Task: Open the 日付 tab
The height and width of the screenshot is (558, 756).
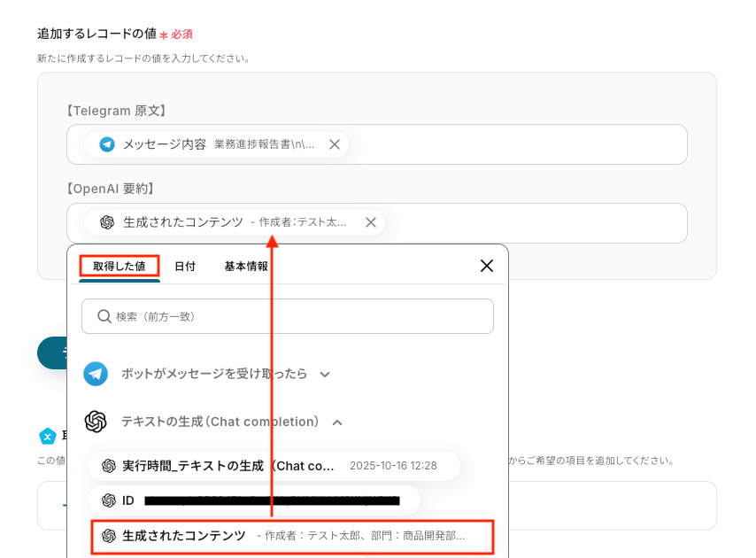Action: (185, 267)
